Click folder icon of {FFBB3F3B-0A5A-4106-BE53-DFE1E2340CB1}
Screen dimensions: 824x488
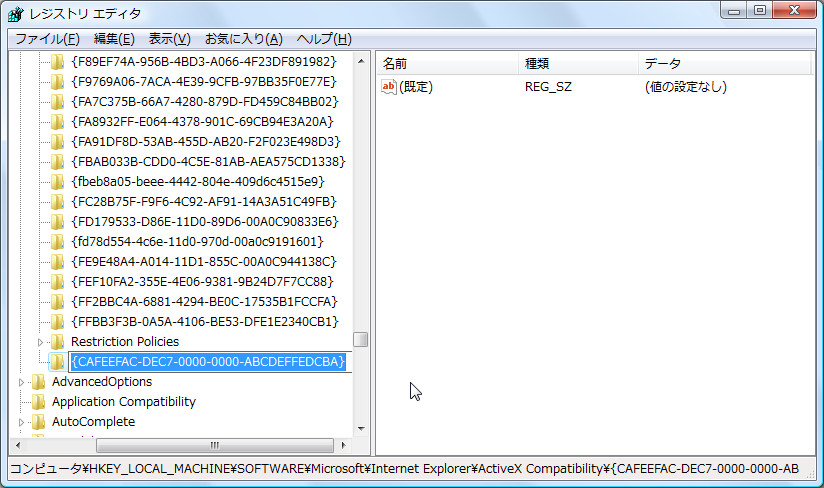click(57, 321)
